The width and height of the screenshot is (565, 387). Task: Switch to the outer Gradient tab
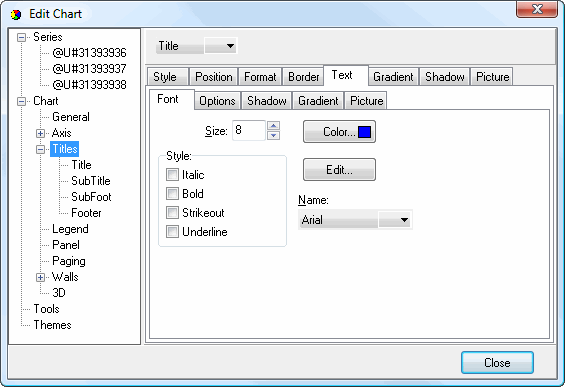[393, 77]
